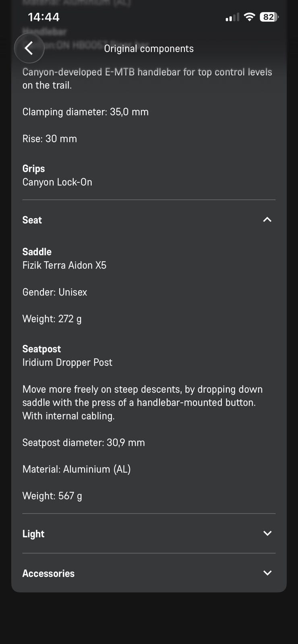Expand the Accessories section chevron
Screen dimensions: 298x644
[x=267, y=573]
